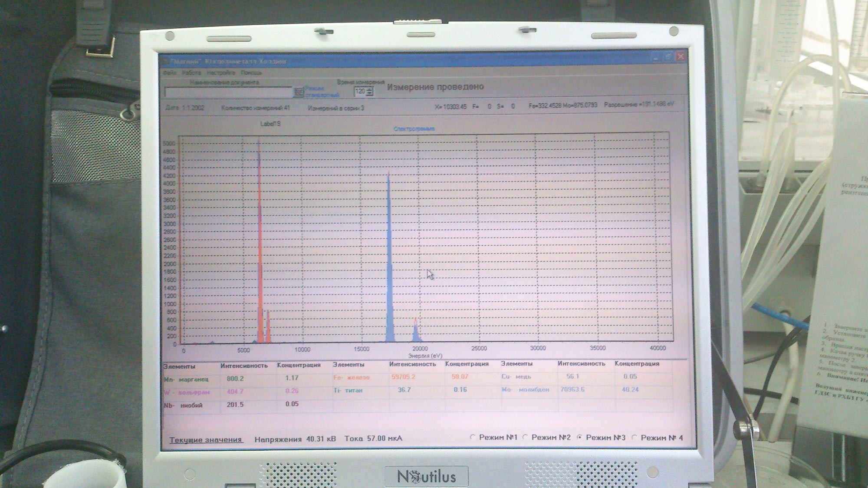Open the Работа menu
Screen dimensions: 868x488
[191, 73]
